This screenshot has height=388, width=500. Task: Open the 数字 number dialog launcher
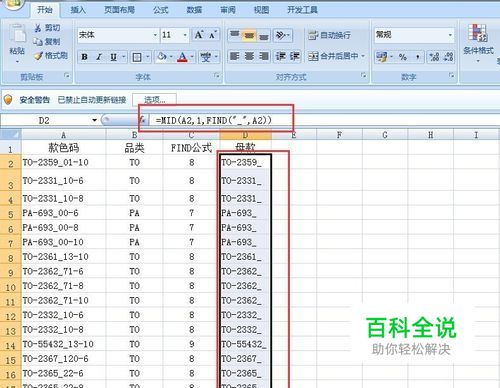(x=452, y=76)
